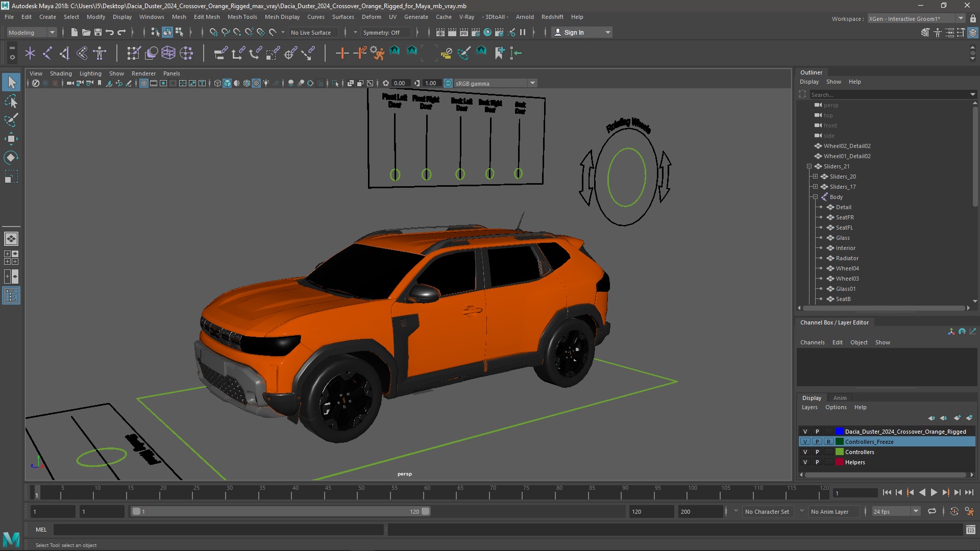Click the Auto Keyframe toggle icon
980x551 pixels.
pos(954,511)
